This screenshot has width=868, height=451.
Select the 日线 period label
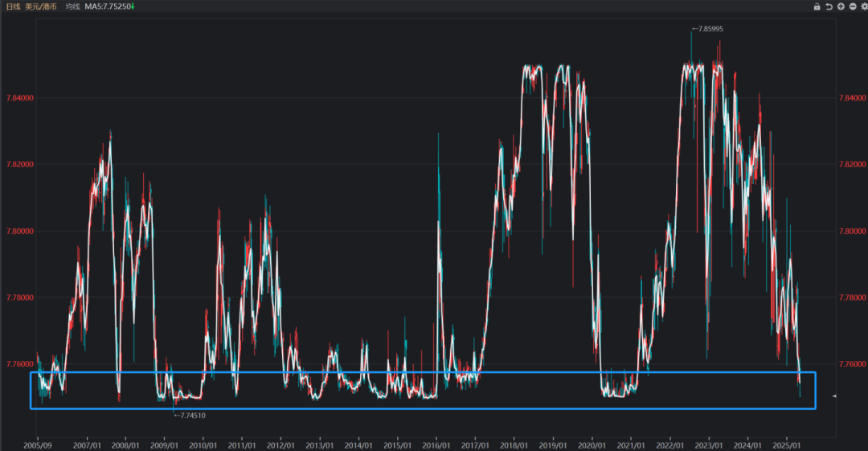14,6
